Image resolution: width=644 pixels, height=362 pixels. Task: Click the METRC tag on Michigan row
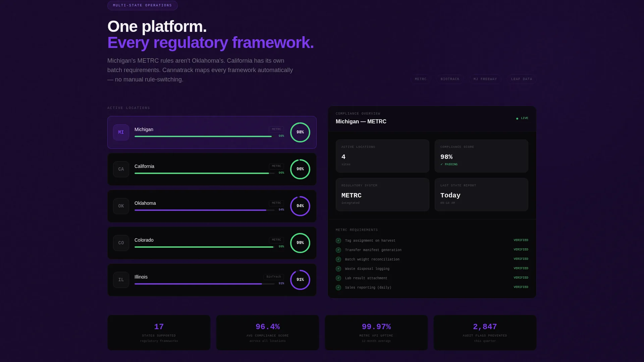click(276, 129)
